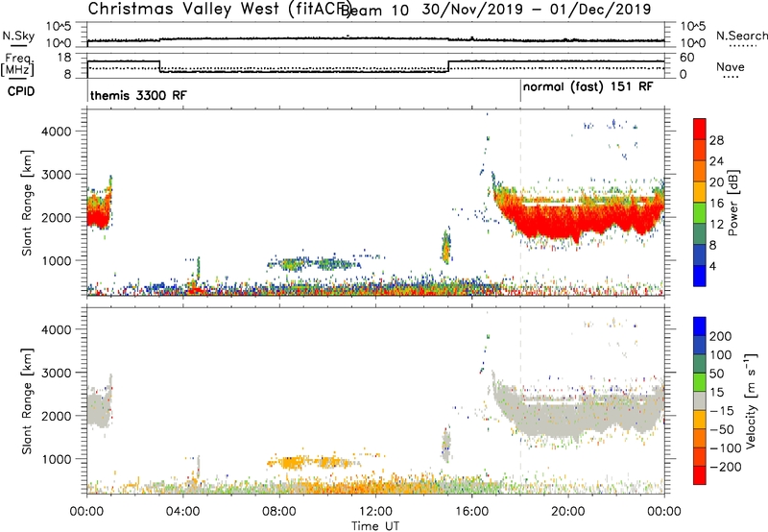Click the 'CPID' row label
768x532 pixels.
(x=21, y=91)
